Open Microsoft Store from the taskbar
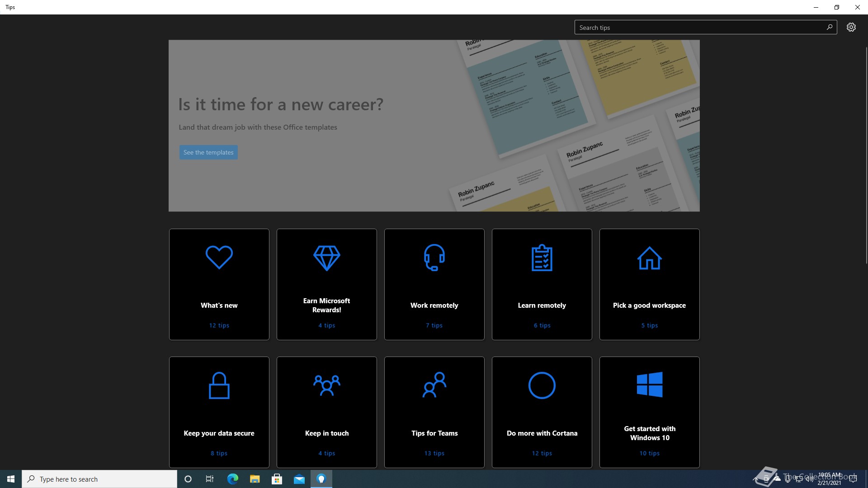868x488 pixels. (x=277, y=479)
